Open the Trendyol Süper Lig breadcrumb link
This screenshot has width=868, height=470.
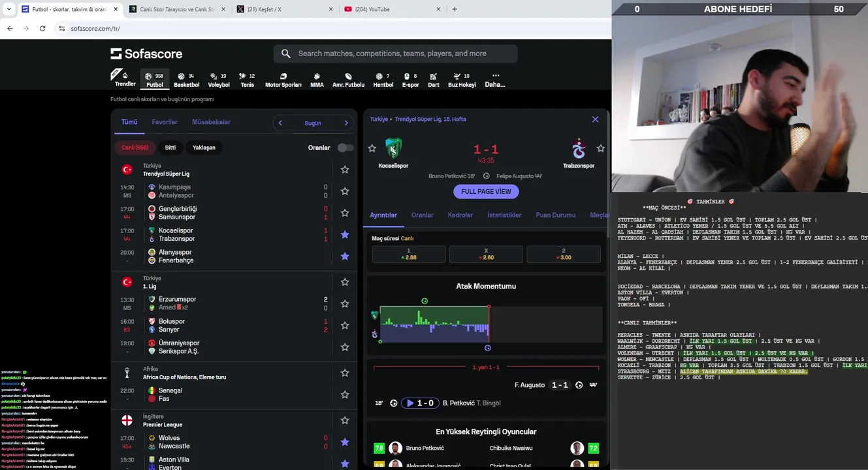(430, 119)
